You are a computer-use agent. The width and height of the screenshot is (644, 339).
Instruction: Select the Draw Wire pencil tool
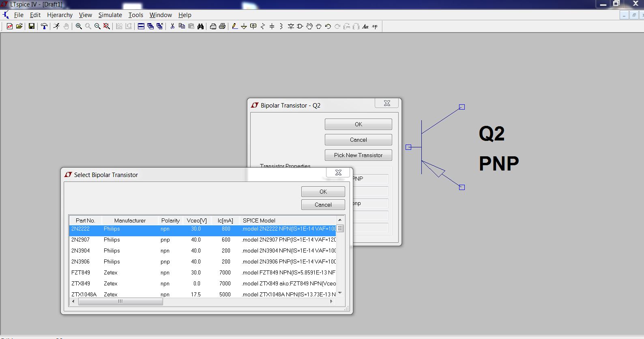point(234,26)
